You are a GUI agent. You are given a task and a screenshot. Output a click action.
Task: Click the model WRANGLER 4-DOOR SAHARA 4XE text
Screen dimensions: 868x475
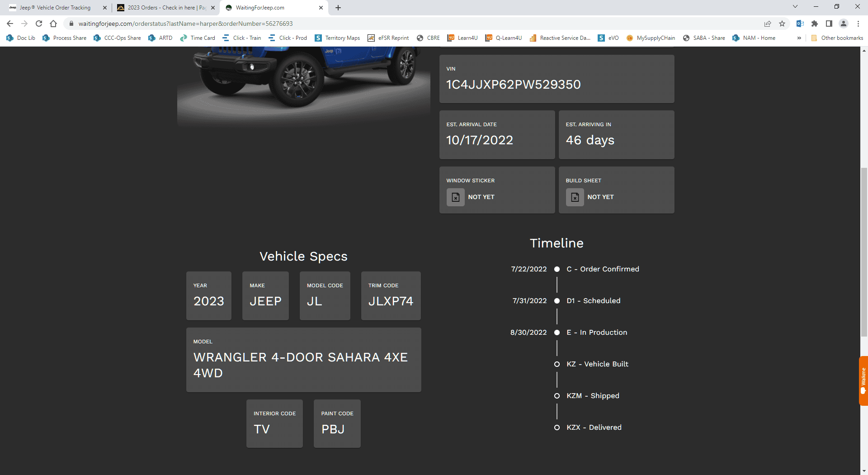point(300,365)
